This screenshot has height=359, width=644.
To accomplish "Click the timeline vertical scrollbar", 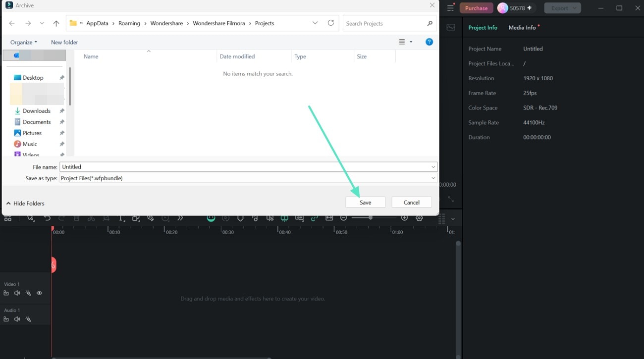I will (458, 300).
